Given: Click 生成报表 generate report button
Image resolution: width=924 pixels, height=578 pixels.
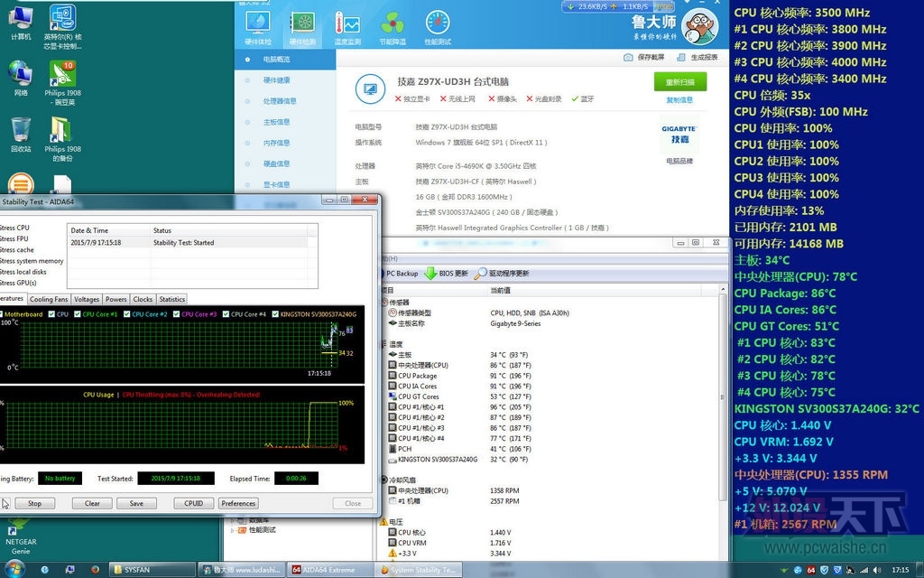Looking at the screenshot, I should click(698, 57).
